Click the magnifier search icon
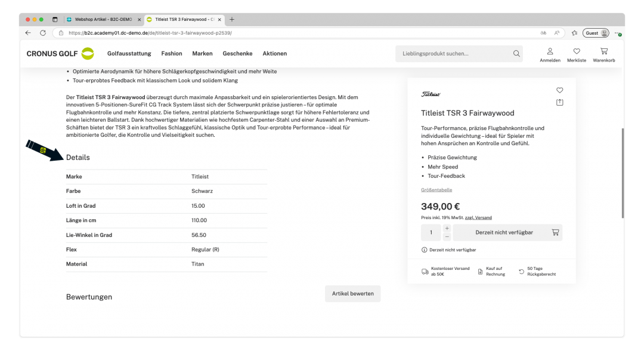 516,54
